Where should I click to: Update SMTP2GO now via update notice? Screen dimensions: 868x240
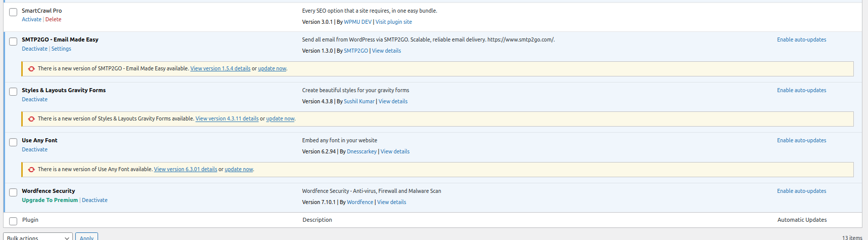click(x=272, y=69)
